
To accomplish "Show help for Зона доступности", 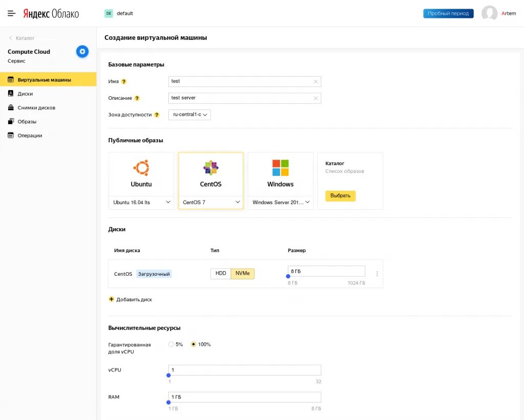I will pos(157,115).
